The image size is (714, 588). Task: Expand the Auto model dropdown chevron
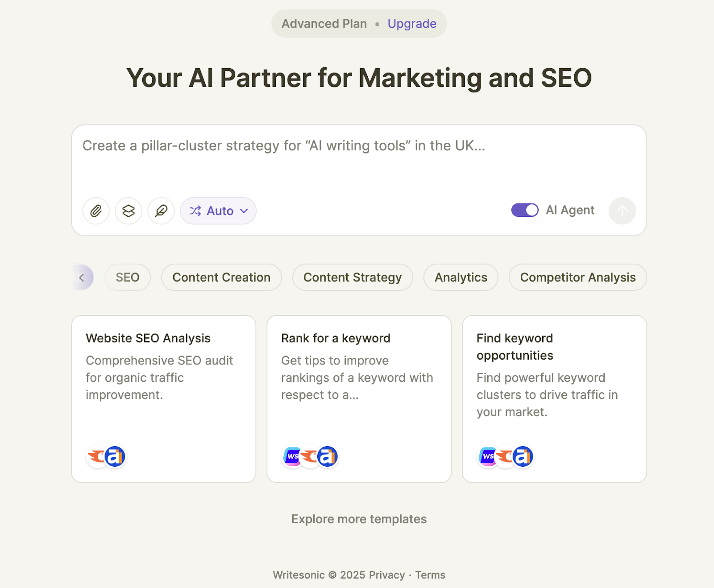tap(244, 211)
